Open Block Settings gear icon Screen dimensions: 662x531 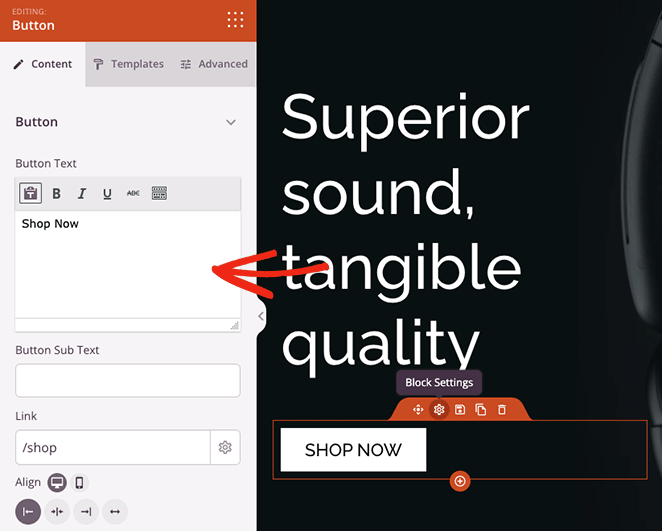439,409
